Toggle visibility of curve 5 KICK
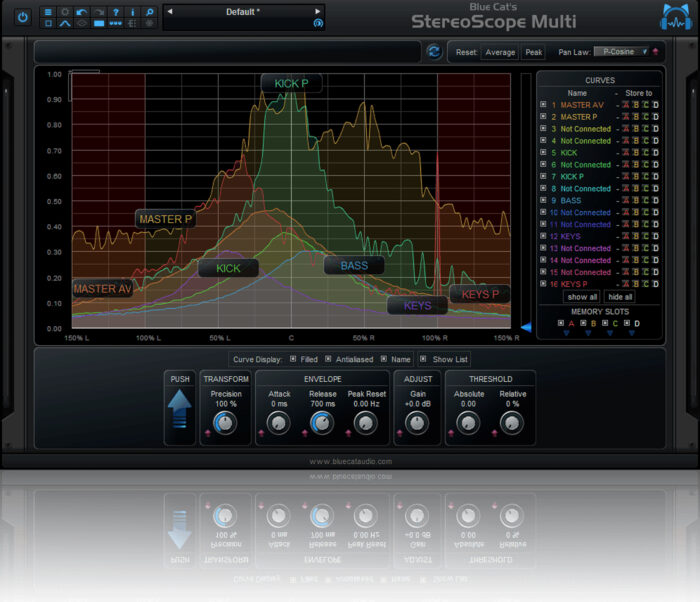Screen dimensions: 700x602 coord(543,152)
